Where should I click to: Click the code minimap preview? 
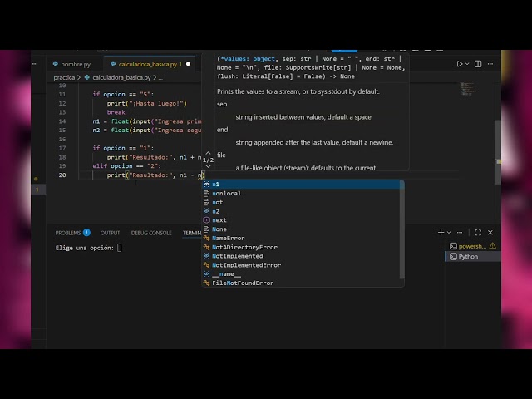[x=468, y=89]
